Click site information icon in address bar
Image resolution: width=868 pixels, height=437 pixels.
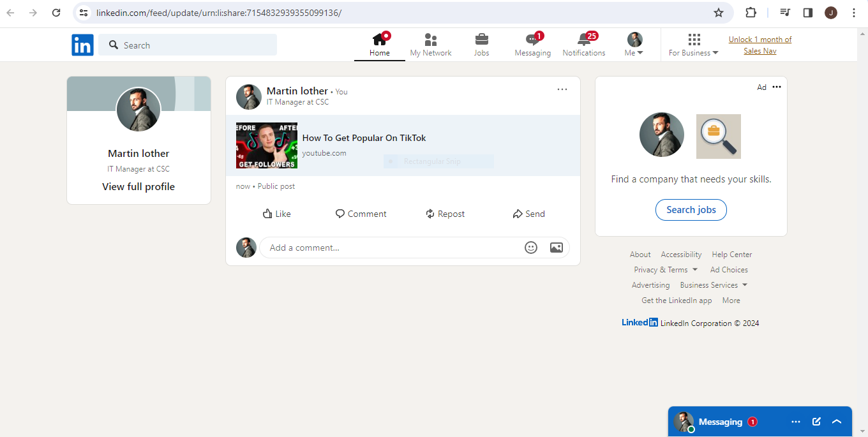pos(84,13)
